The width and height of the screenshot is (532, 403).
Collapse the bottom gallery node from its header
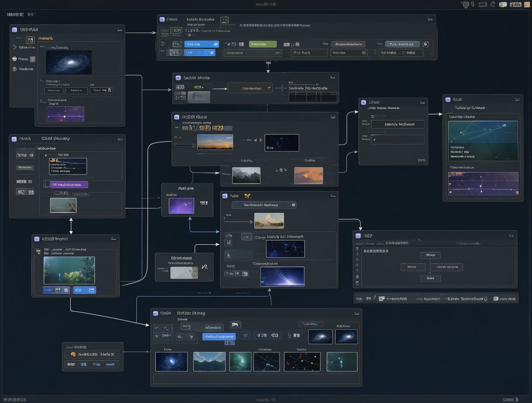point(357,313)
